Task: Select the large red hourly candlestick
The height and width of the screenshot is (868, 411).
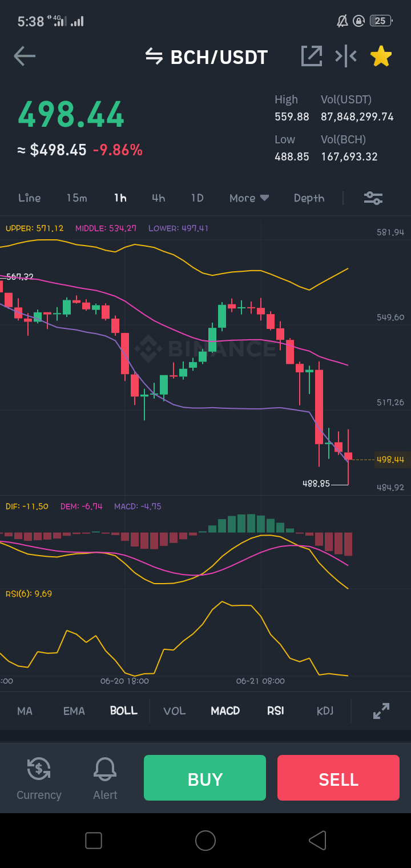Action: pyautogui.click(x=319, y=407)
